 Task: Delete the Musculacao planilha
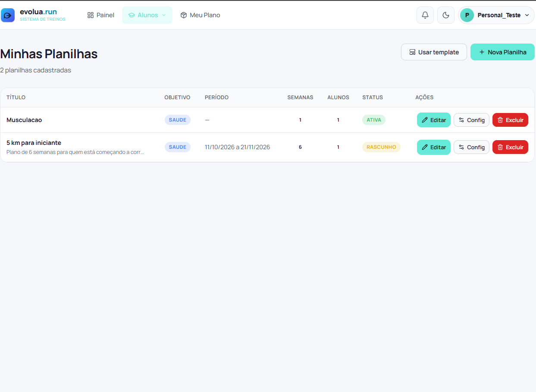[x=510, y=120]
